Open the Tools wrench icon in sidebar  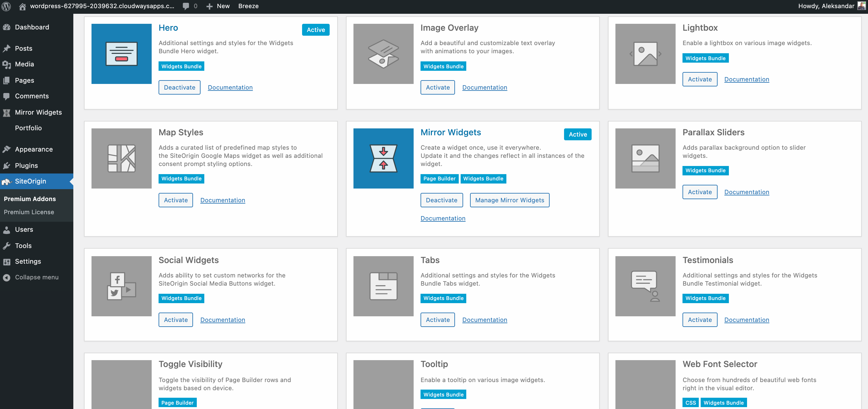tap(7, 246)
